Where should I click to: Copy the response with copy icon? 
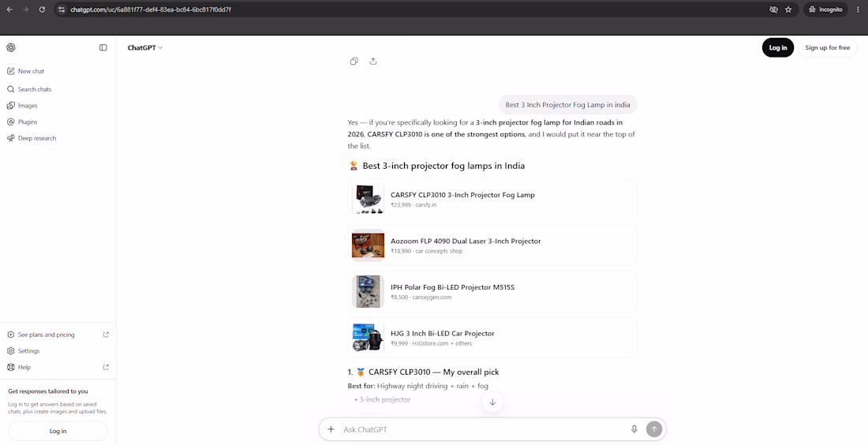point(354,61)
